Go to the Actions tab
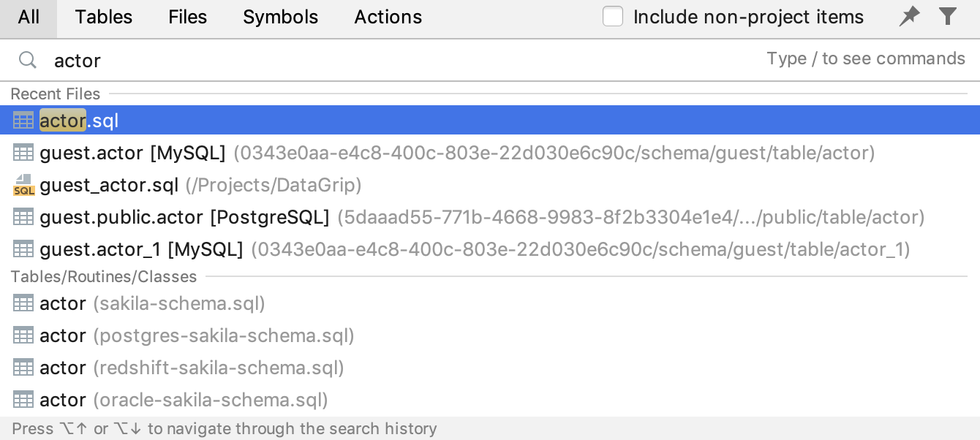Image resolution: width=980 pixels, height=440 pixels. coord(388,17)
